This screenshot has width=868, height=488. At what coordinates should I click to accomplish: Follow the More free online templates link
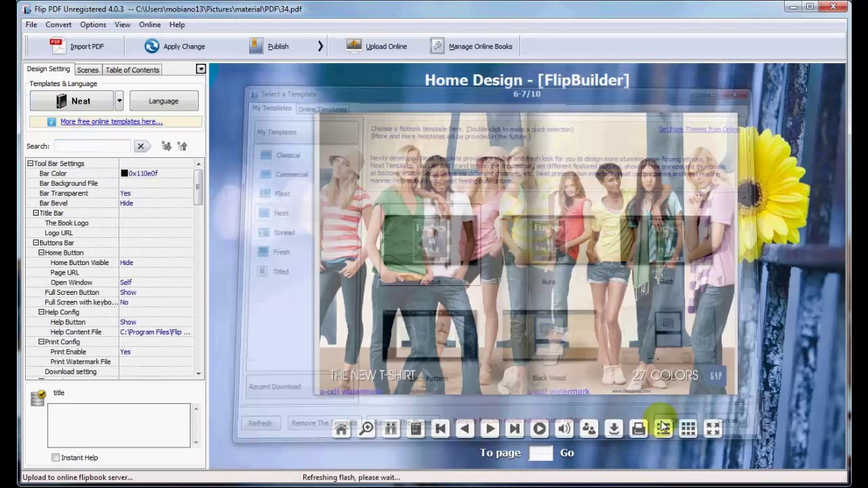111,121
